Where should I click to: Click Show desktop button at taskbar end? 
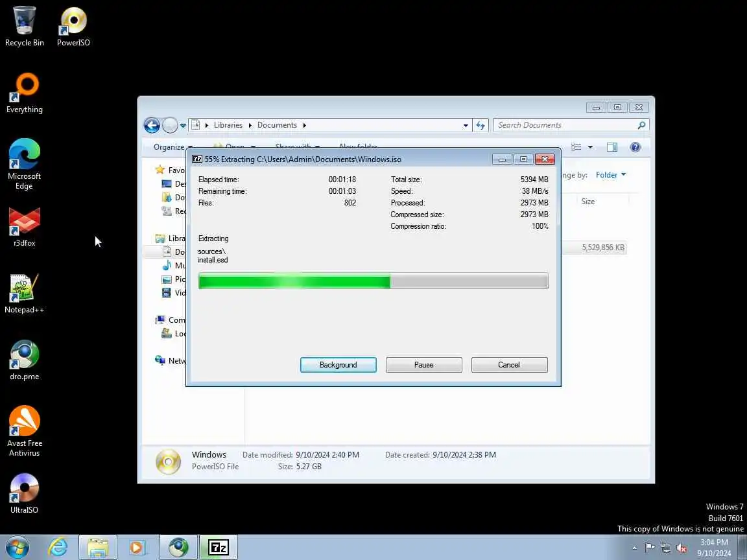coord(742,548)
